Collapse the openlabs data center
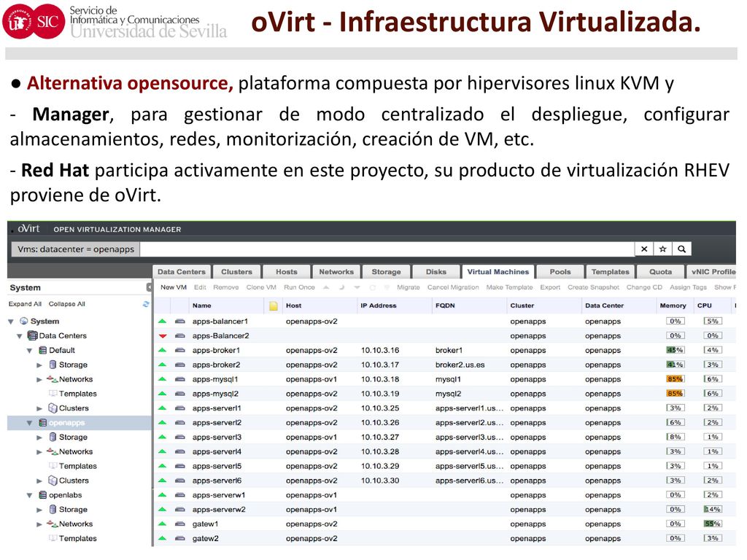This screenshot has width=747, height=560. coord(29,495)
